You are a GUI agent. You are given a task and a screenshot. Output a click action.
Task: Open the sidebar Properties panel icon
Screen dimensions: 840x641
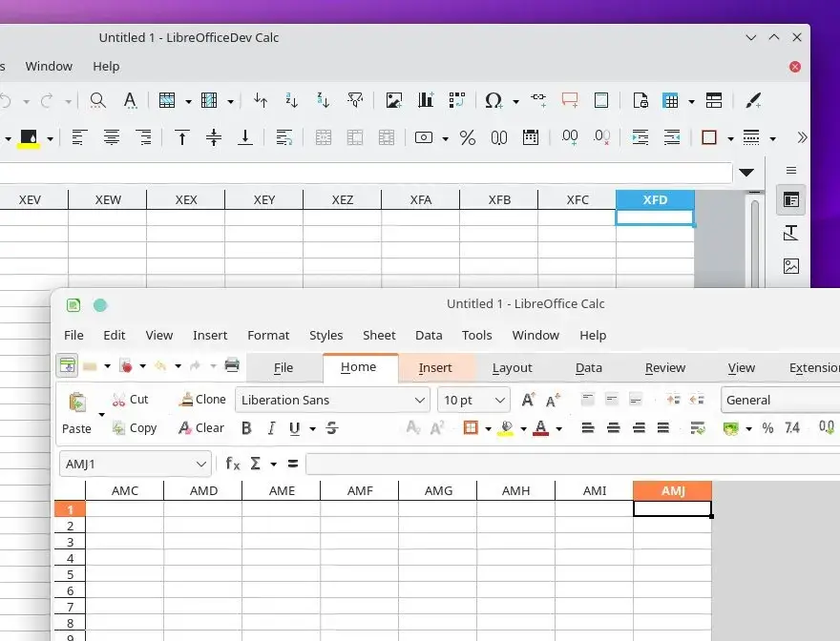tap(790, 199)
